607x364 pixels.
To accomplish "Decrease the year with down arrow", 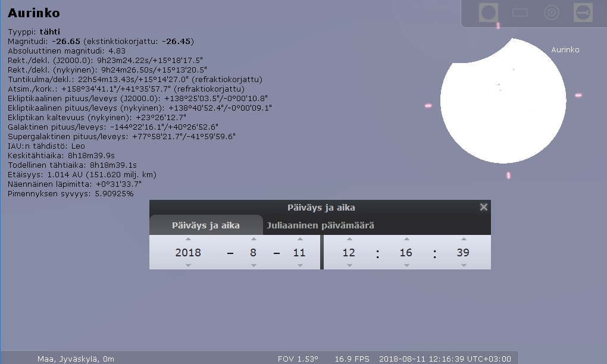I will pos(188,265).
